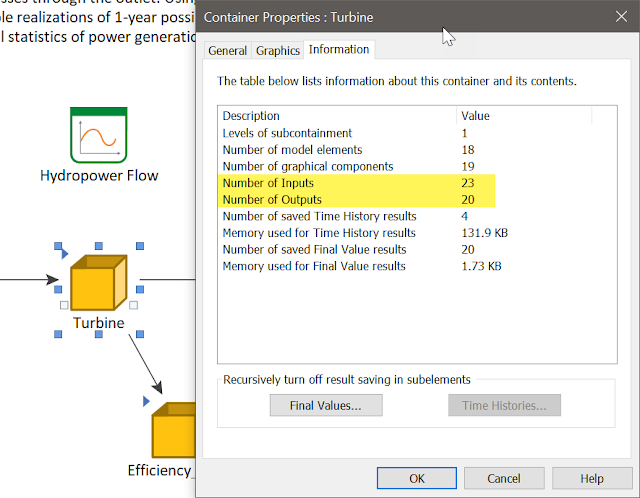The width and height of the screenshot is (640, 498).
Task: Click the blue arrow at the Turbine container's corner
Action: (64, 253)
